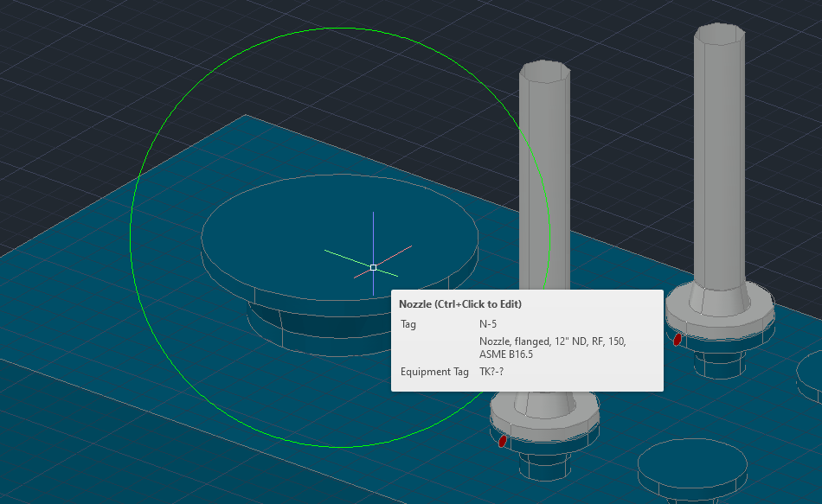Click the red gasket on the right flange
The height and width of the screenshot is (504, 822).
click(x=678, y=340)
